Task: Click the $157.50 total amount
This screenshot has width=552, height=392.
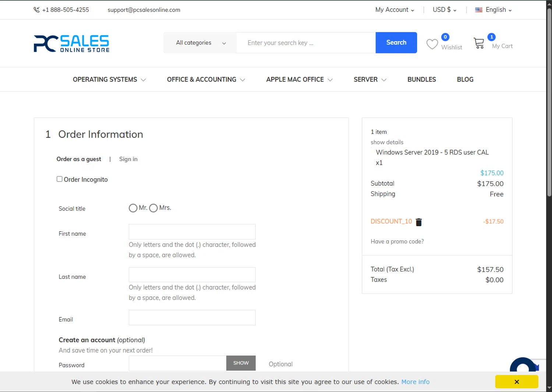Action: (490, 270)
